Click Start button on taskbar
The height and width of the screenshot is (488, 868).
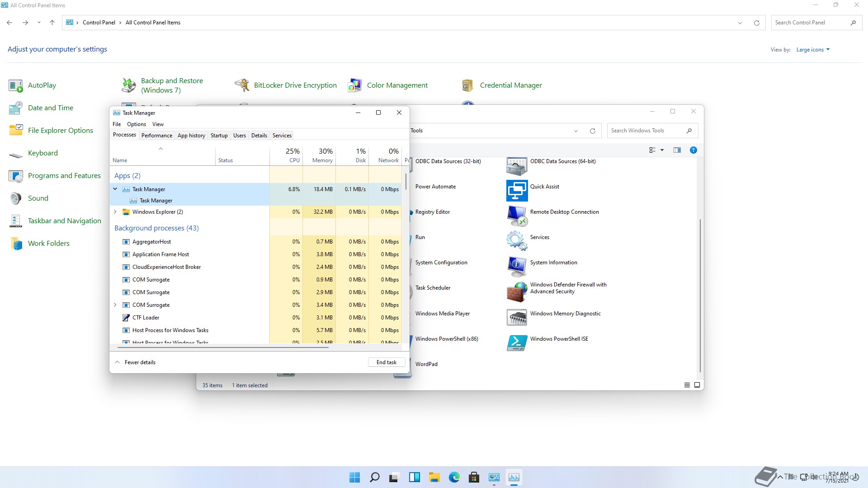click(355, 477)
